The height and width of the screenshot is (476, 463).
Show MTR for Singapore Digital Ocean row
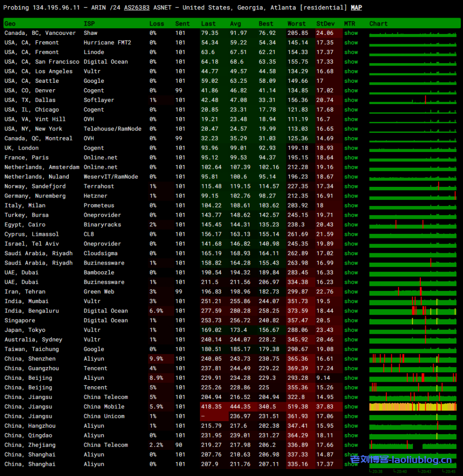coord(351,320)
